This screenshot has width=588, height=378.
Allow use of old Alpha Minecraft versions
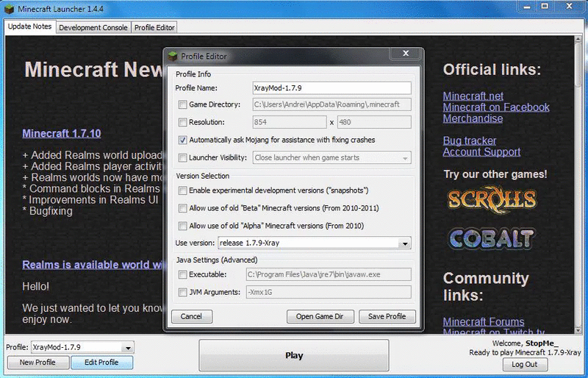[182, 226]
